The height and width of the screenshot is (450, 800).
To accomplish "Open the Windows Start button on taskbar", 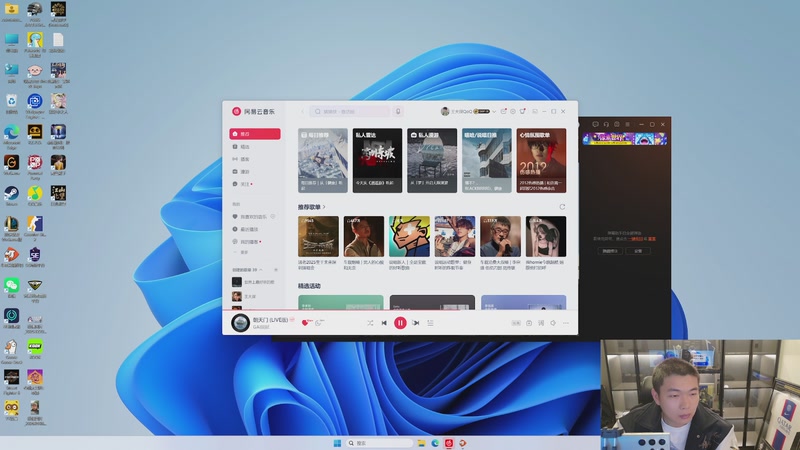I will pos(337,443).
